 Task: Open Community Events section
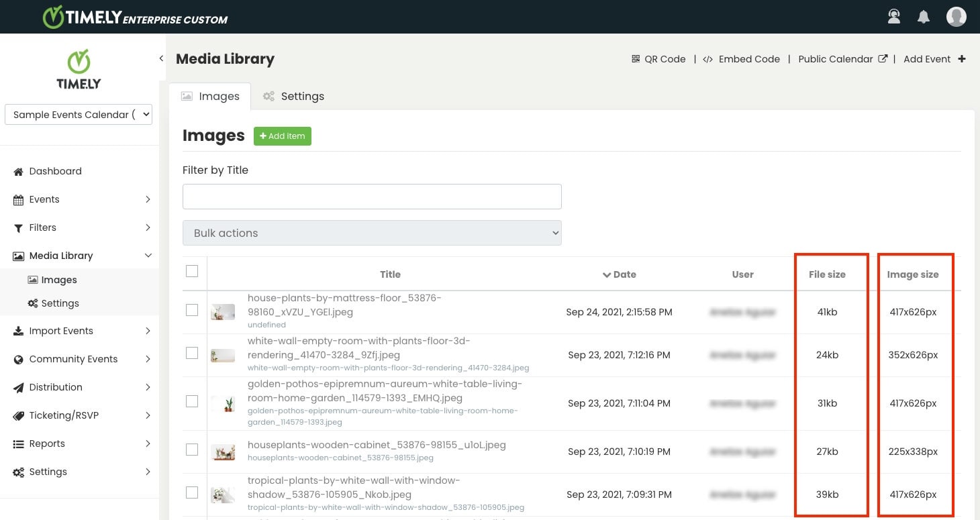72,359
